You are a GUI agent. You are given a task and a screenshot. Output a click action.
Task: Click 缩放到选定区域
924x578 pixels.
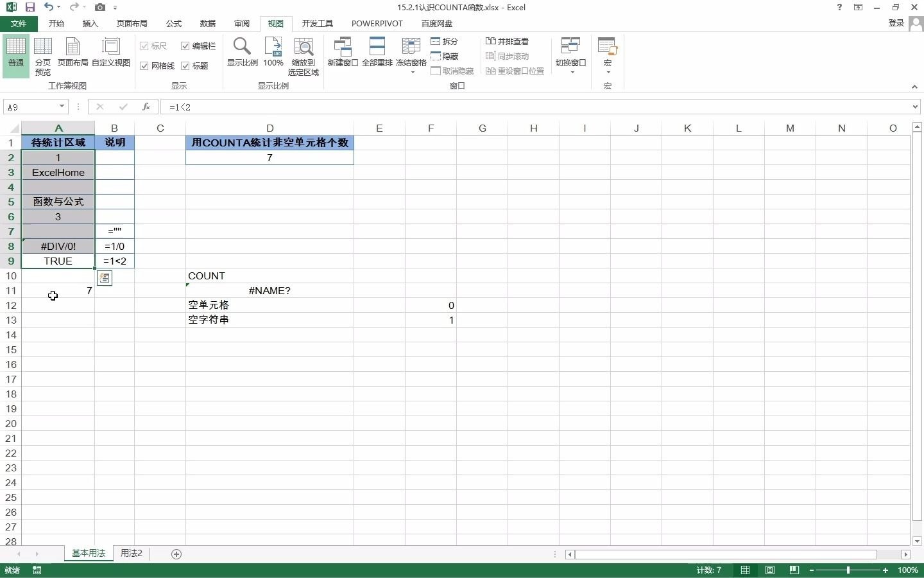(x=304, y=58)
